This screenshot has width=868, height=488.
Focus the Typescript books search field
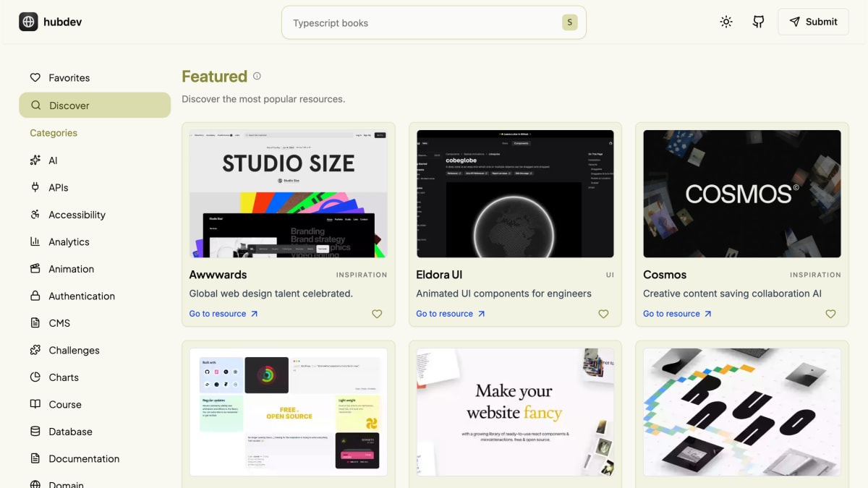coord(433,22)
